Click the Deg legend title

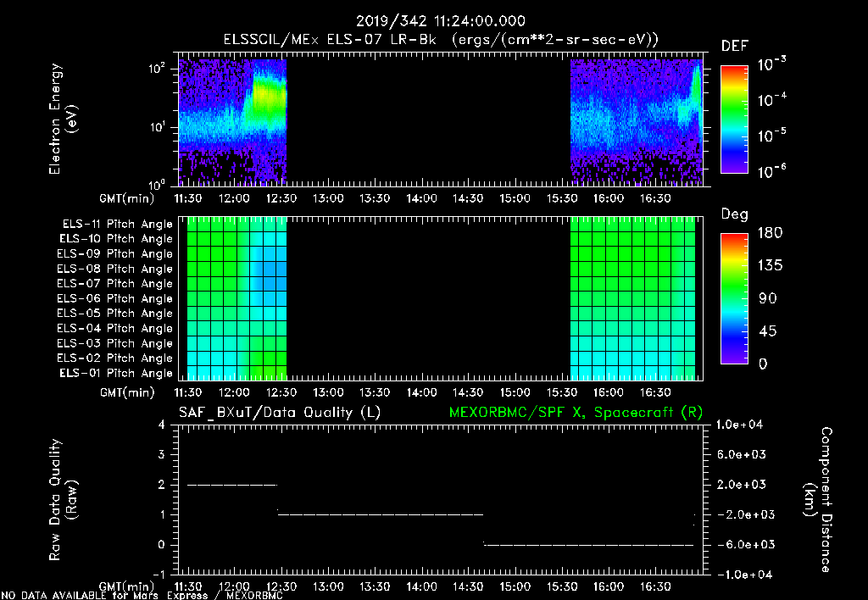tap(735, 214)
